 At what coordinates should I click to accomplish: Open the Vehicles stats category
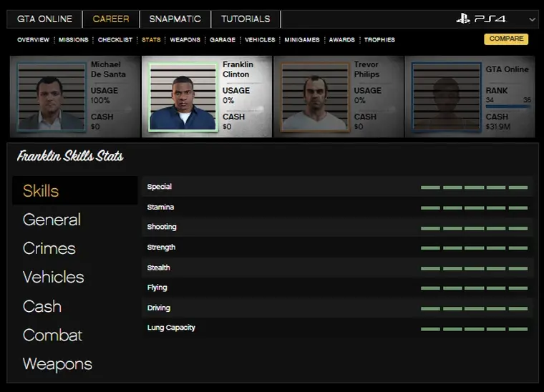53,277
